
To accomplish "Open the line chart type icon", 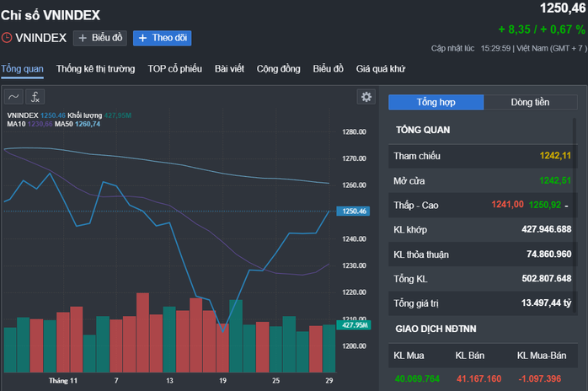I will click(x=13, y=97).
